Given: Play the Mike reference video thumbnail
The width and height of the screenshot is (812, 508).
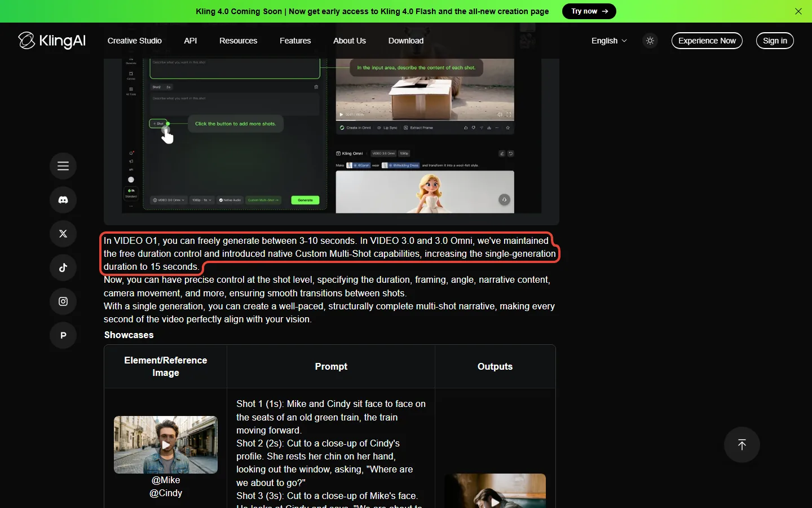Looking at the screenshot, I should pos(166,445).
